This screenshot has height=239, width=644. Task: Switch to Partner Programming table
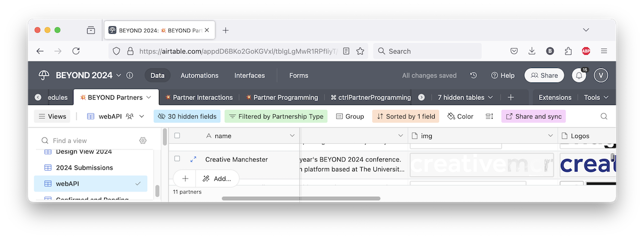282,97
